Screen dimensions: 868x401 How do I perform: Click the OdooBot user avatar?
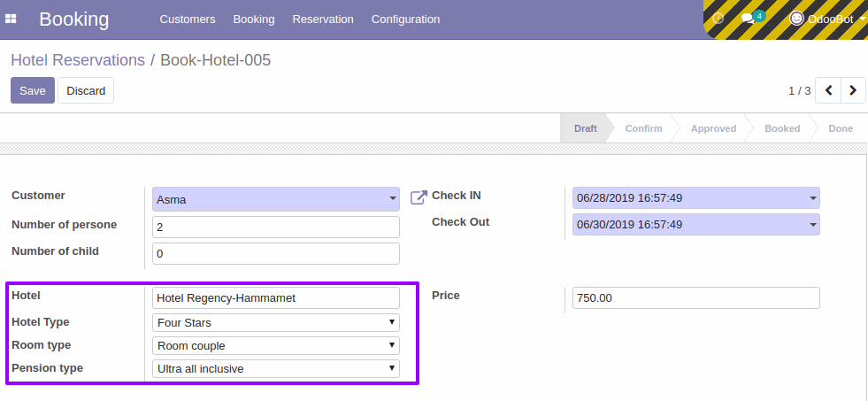pyautogui.click(x=796, y=19)
